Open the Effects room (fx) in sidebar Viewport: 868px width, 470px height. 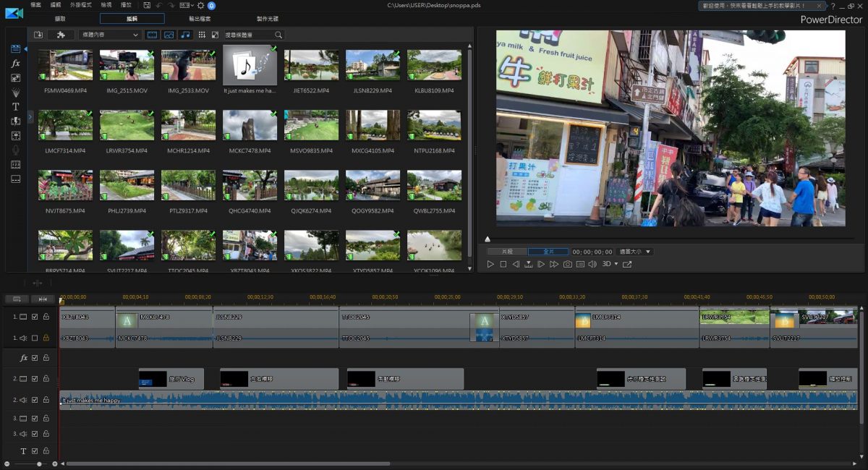point(15,64)
